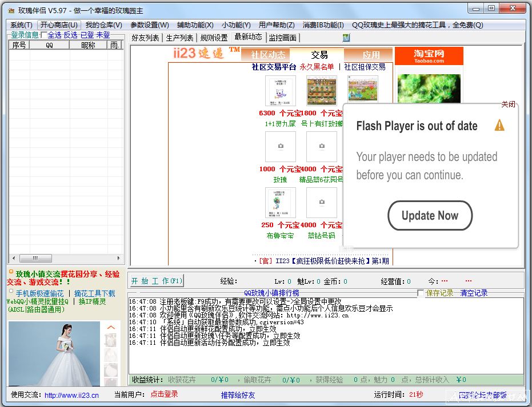Click the 反选 link
Screen dimensions: 532x407
coord(71,35)
